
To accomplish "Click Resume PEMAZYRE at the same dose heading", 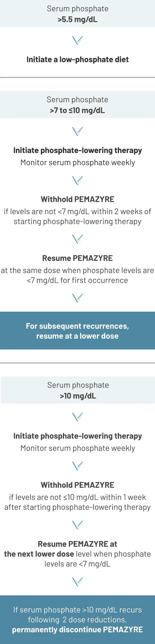I will [x=77, y=258].
